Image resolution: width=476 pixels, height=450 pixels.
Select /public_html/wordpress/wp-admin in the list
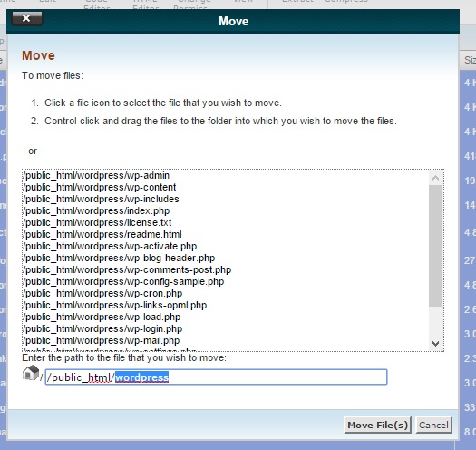coord(96,176)
